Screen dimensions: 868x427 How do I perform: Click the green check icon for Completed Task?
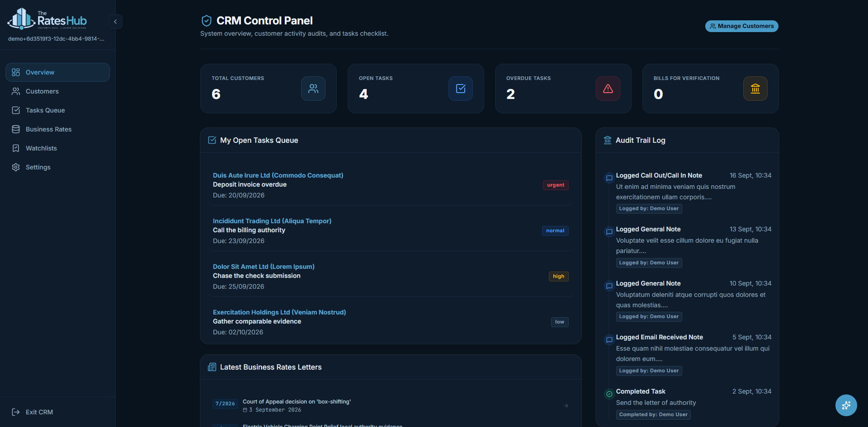[x=609, y=394]
